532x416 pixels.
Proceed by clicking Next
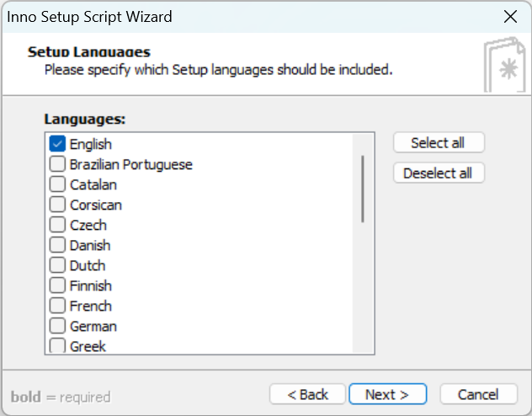[x=386, y=394]
